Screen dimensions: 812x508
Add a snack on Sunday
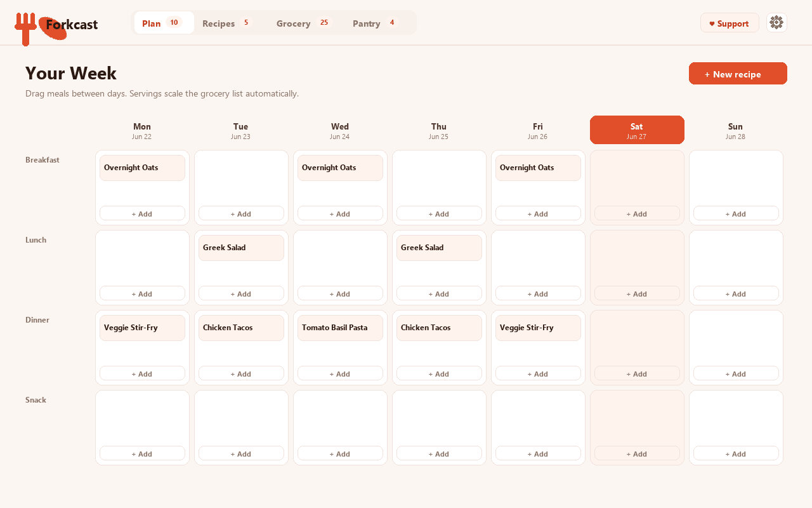click(x=736, y=453)
